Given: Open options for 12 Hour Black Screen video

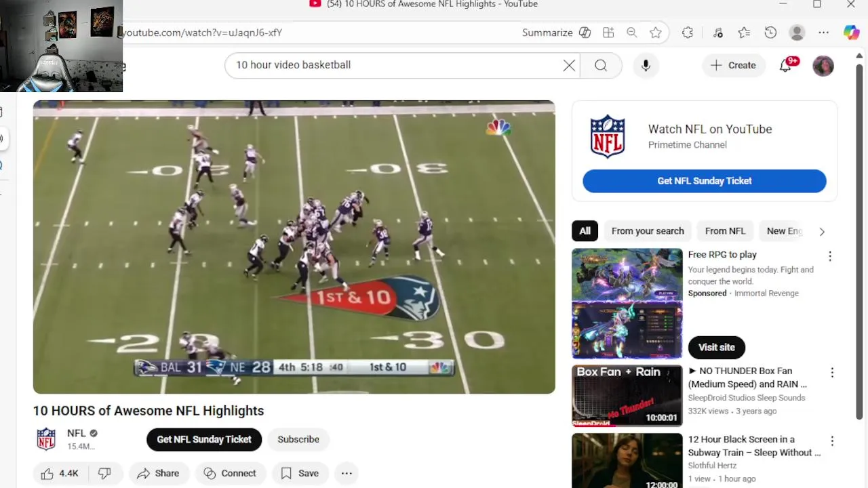Looking at the screenshot, I should (832, 441).
